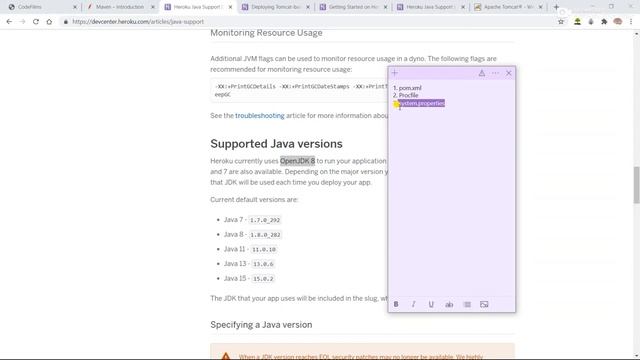Image resolution: width=640 pixels, height=360 pixels.
Task: Click the Procfile line in note
Action: [x=408, y=95]
